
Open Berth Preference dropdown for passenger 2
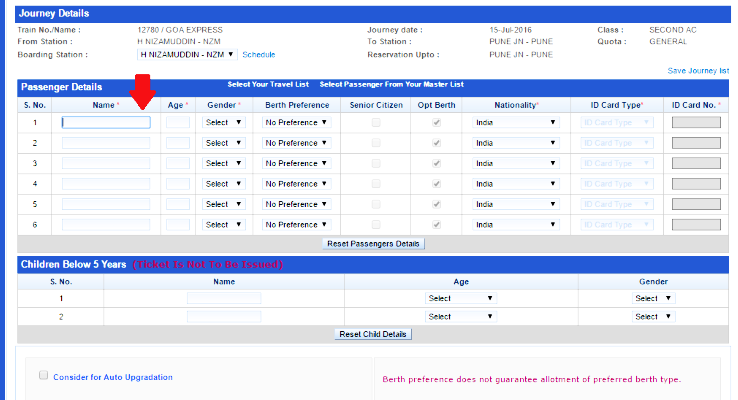pyautogui.click(x=296, y=143)
